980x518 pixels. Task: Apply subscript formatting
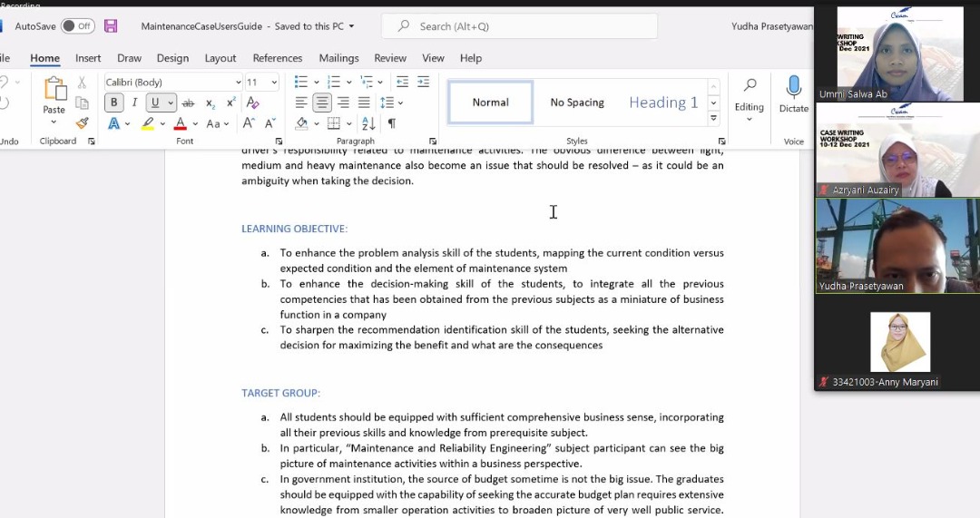point(210,103)
